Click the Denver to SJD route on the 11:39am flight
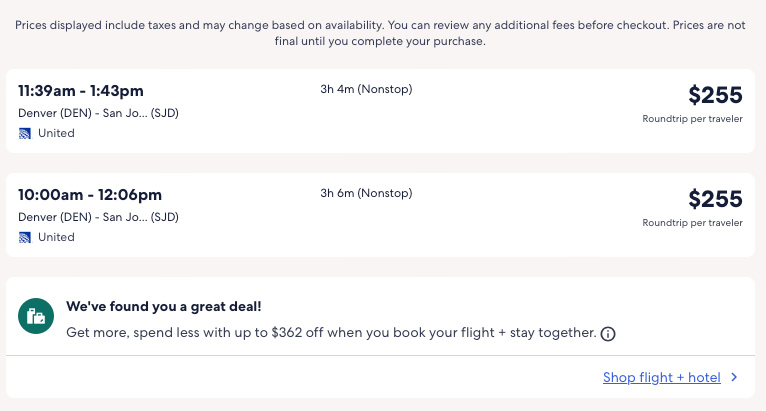The image size is (766, 411). [98, 113]
